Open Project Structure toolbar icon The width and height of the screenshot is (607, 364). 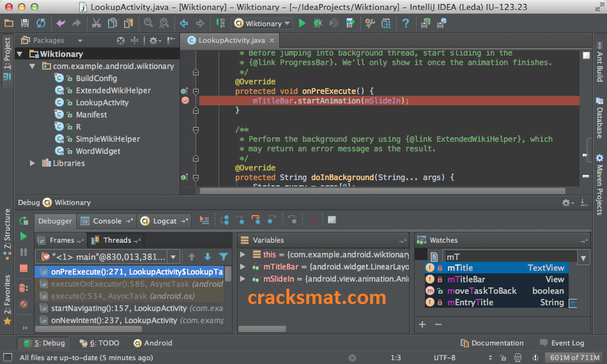(385, 23)
